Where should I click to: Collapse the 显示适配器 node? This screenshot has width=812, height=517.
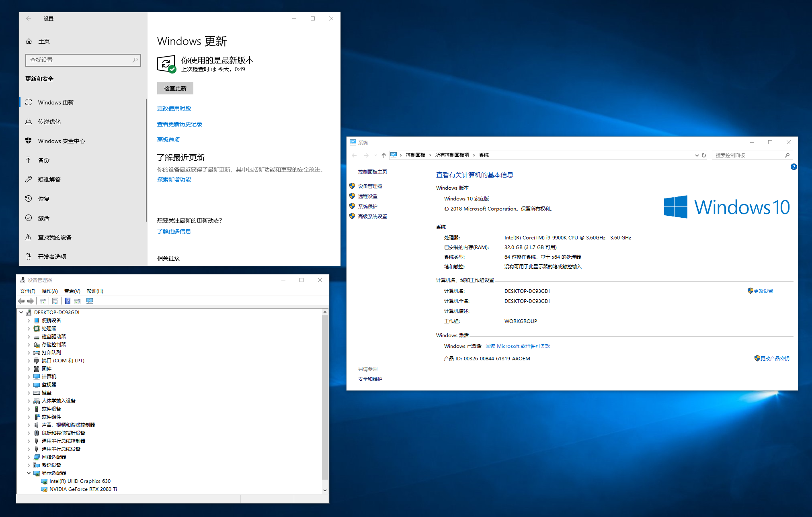click(x=29, y=473)
